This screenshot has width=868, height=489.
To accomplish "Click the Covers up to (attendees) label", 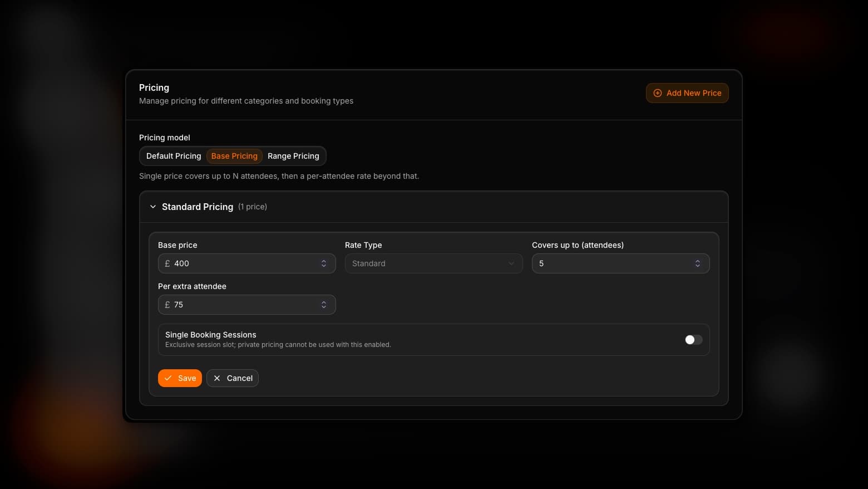I will point(578,245).
